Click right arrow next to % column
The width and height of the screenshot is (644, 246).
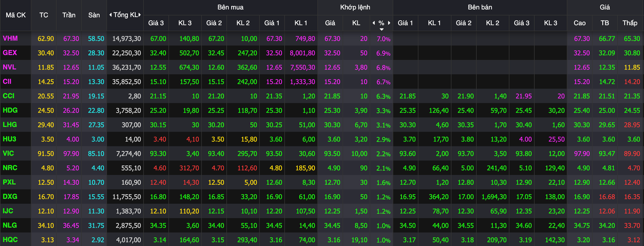(x=390, y=23)
